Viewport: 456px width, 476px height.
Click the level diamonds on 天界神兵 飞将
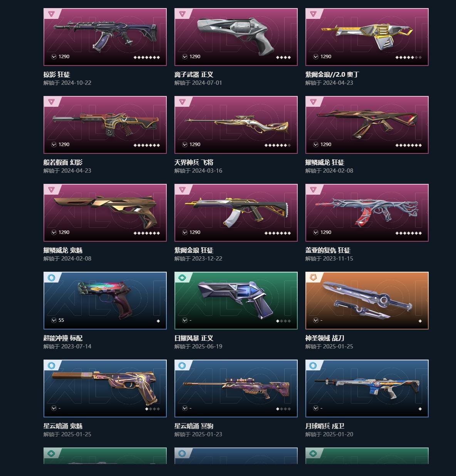click(x=278, y=145)
